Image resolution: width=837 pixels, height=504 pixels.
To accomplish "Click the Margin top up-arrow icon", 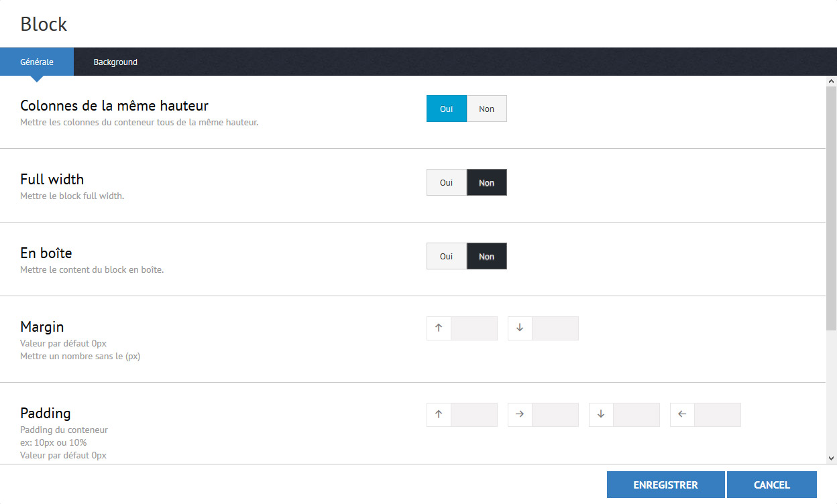I will point(439,328).
